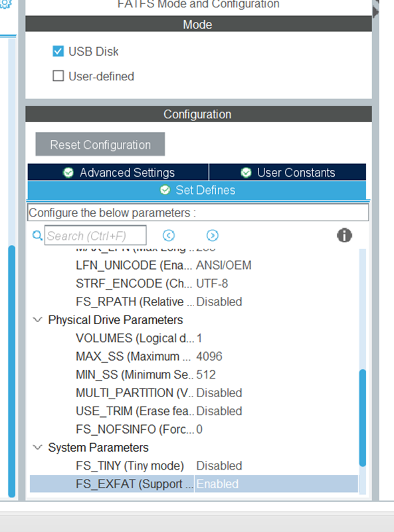Uncheck the USB Disk checkbox
Viewport: 394px width, 532px height.
click(x=58, y=51)
